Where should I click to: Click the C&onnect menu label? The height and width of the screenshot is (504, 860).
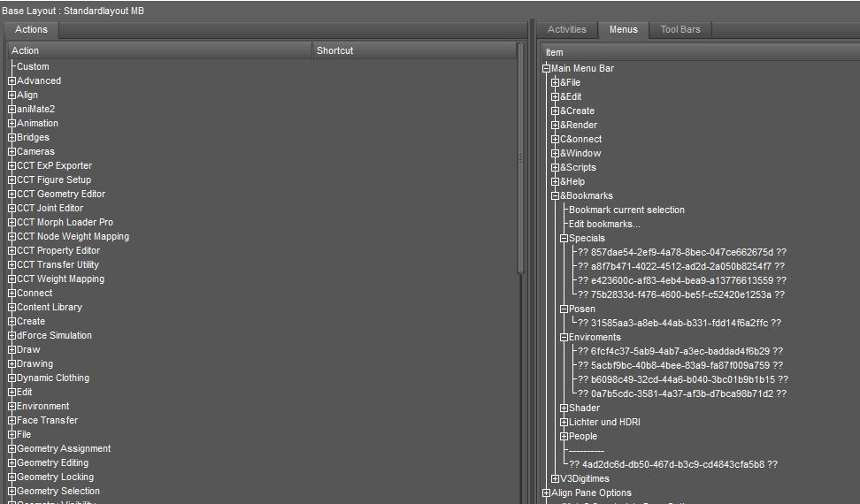click(580, 139)
